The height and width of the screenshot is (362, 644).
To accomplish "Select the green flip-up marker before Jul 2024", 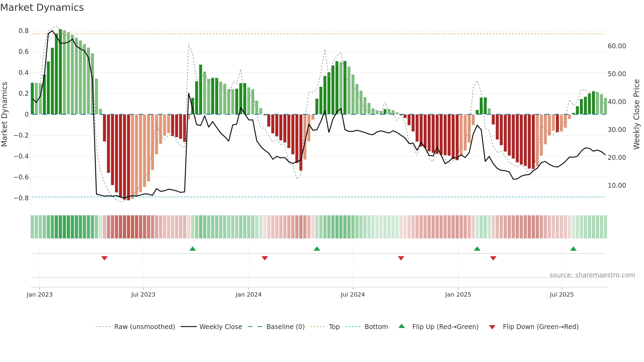I will click(x=317, y=249).
